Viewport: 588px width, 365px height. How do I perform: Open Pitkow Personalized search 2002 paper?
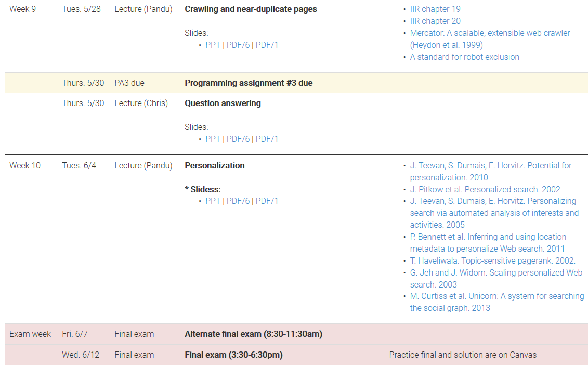(485, 189)
